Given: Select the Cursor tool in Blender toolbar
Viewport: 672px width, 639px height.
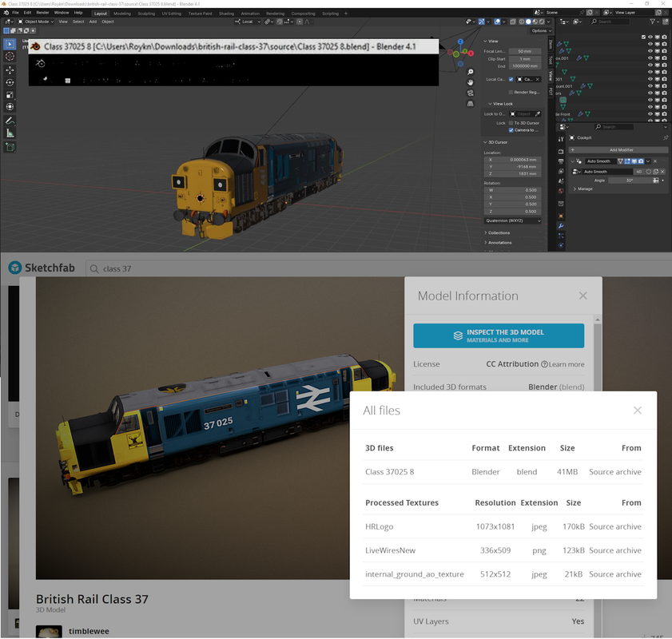Looking at the screenshot, I should (x=10, y=57).
